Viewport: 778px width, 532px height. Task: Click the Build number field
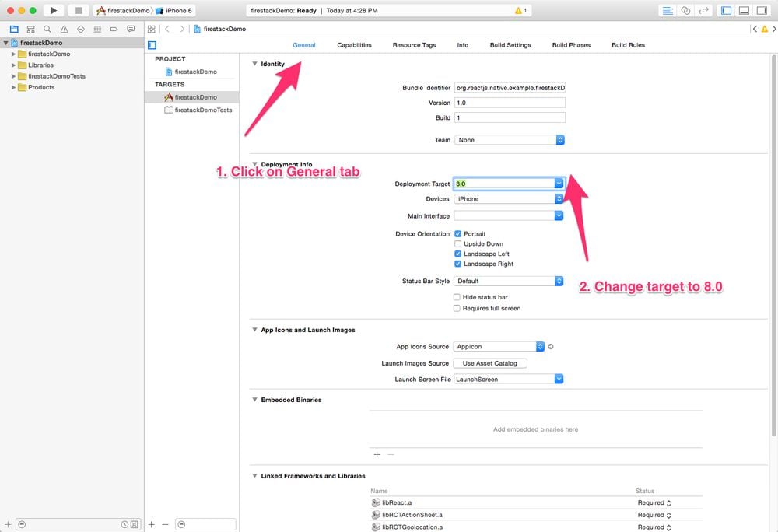click(510, 118)
